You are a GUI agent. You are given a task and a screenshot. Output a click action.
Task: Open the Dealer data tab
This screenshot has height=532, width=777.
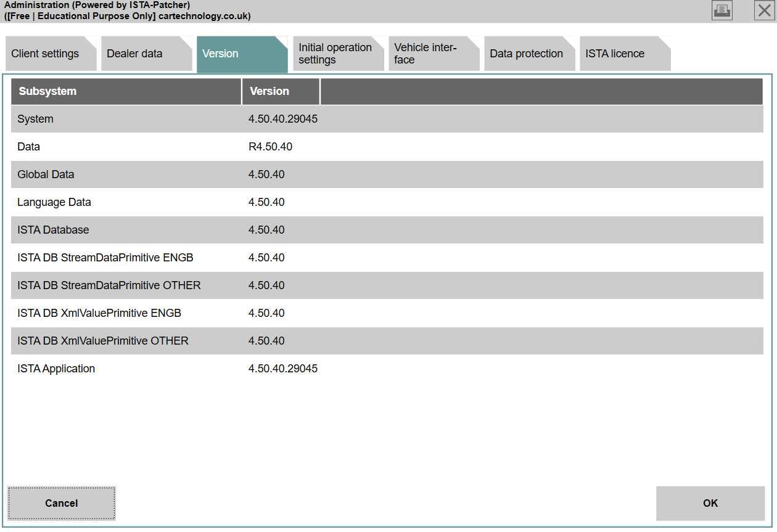point(147,54)
